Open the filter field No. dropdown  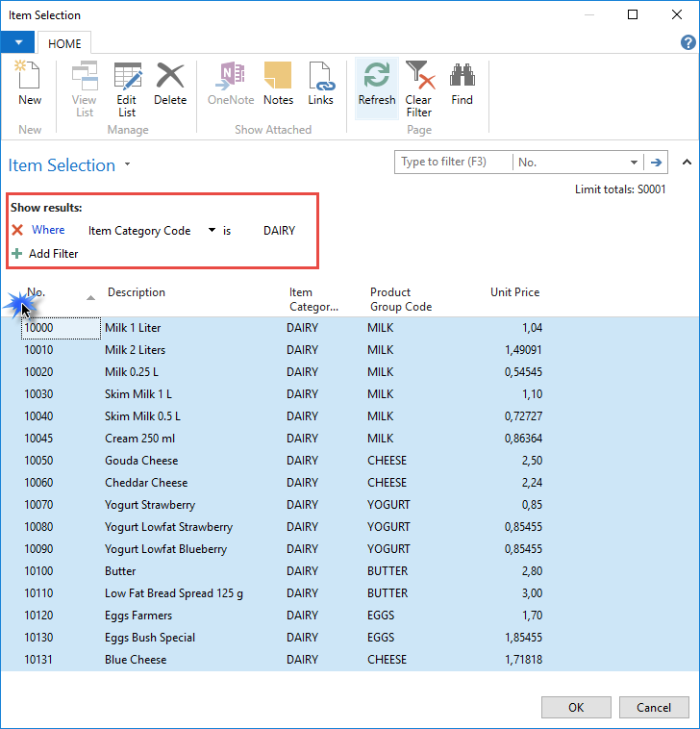click(x=634, y=163)
